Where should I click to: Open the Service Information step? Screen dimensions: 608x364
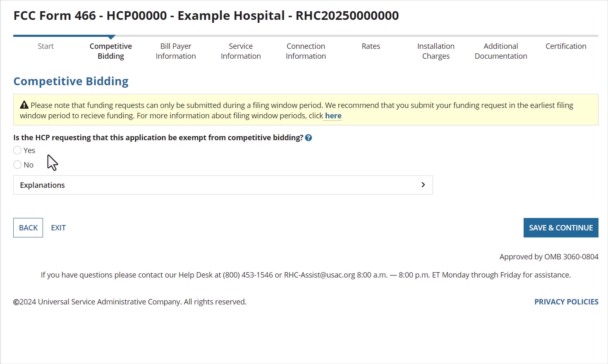click(241, 51)
